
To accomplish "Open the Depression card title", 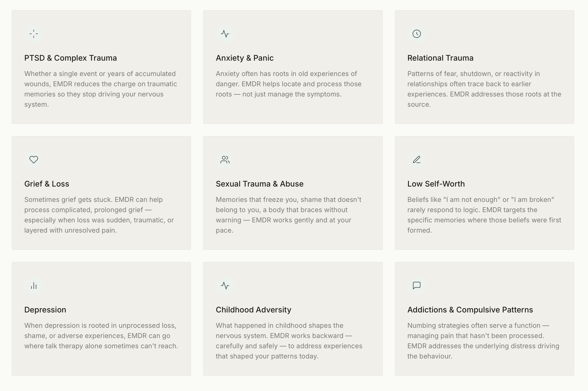I will (45, 310).
